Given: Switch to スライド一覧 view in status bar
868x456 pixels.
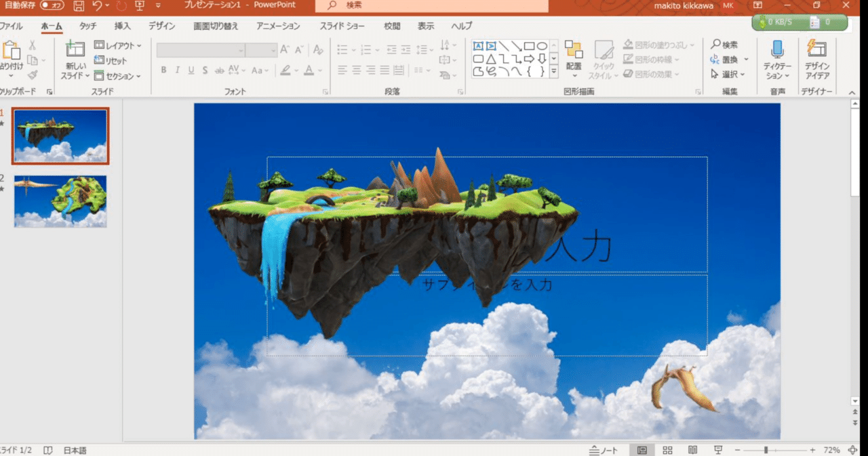Looking at the screenshot, I should 667,449.
